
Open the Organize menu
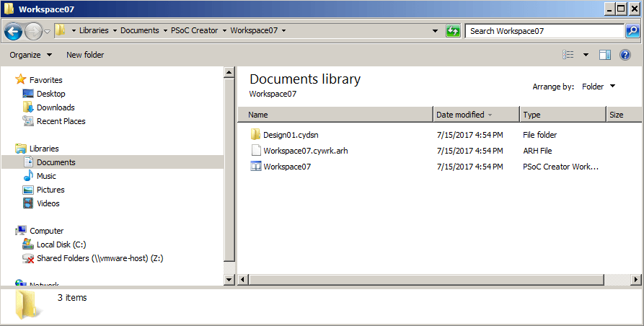click(31, 55)
